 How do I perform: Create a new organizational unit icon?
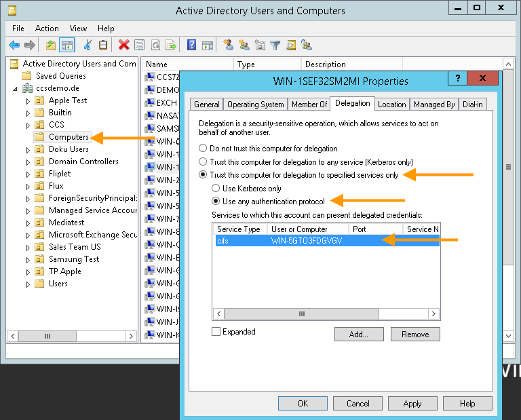[260, 45]
